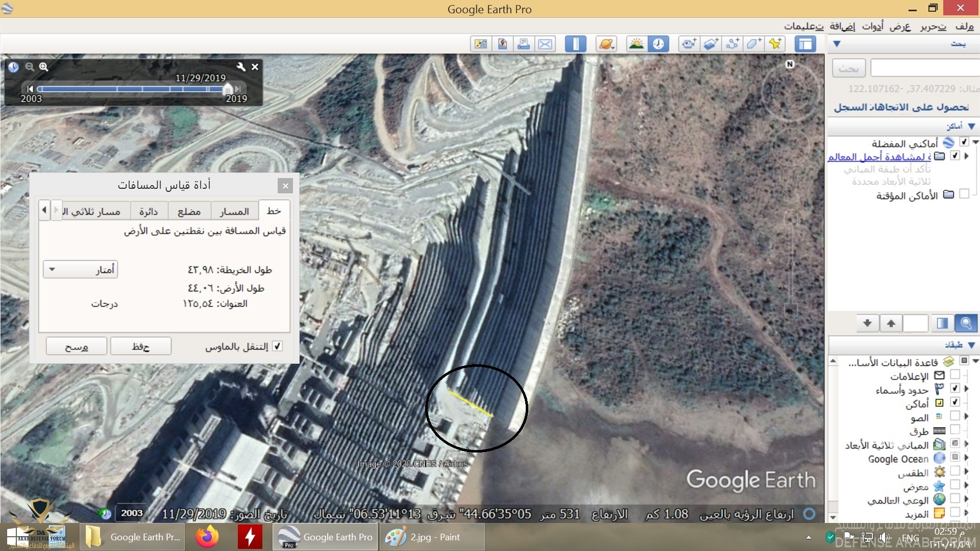Toggle sunlight across the landscape icon
This screenshot has height=551, width=980.
[x=636, y=44]
